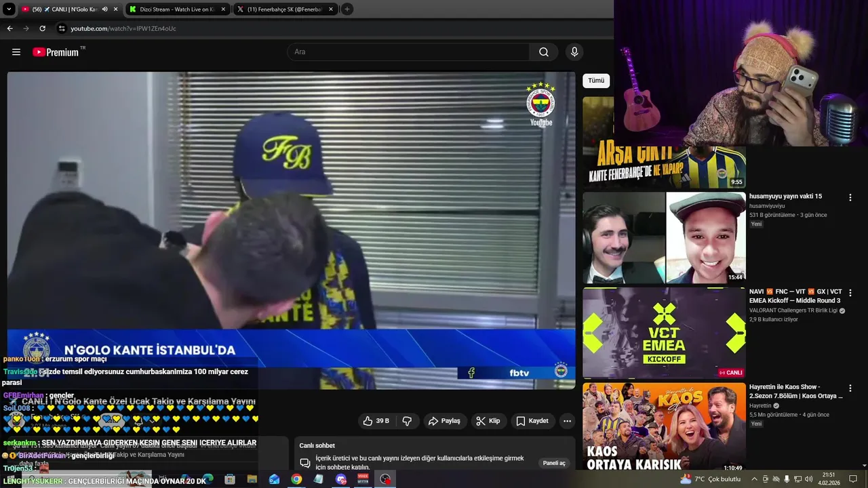Screen dimensions: 868x488
Task: Dislike the video with the thumbs-down icon
Action: click(x=407, y=421)
